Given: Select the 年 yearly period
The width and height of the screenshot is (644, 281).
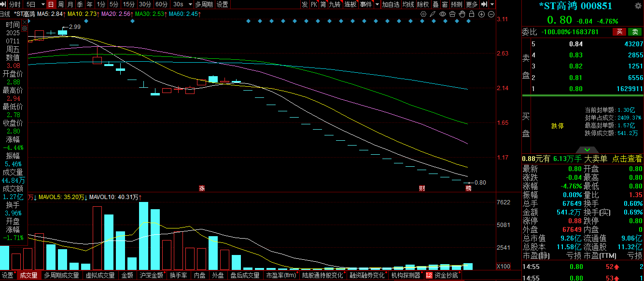Looking at the screenshot, I should click(x=89, y=4).
